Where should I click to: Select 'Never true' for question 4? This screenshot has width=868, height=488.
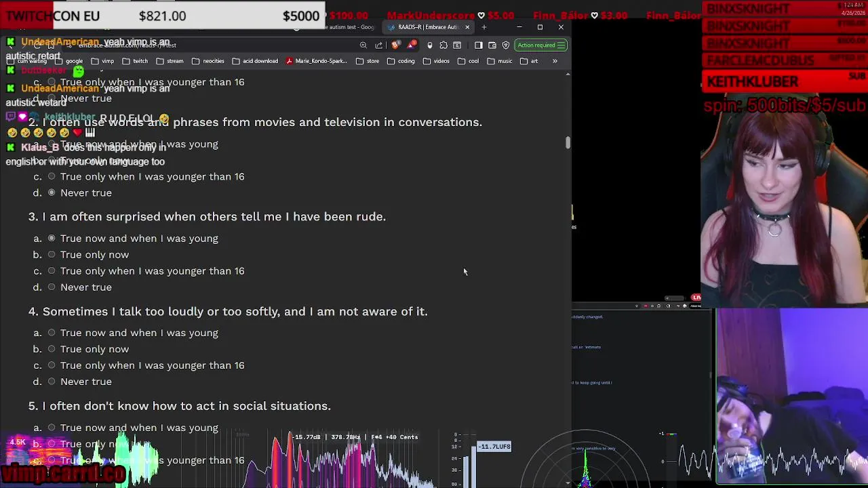click(x=52, y=382)
